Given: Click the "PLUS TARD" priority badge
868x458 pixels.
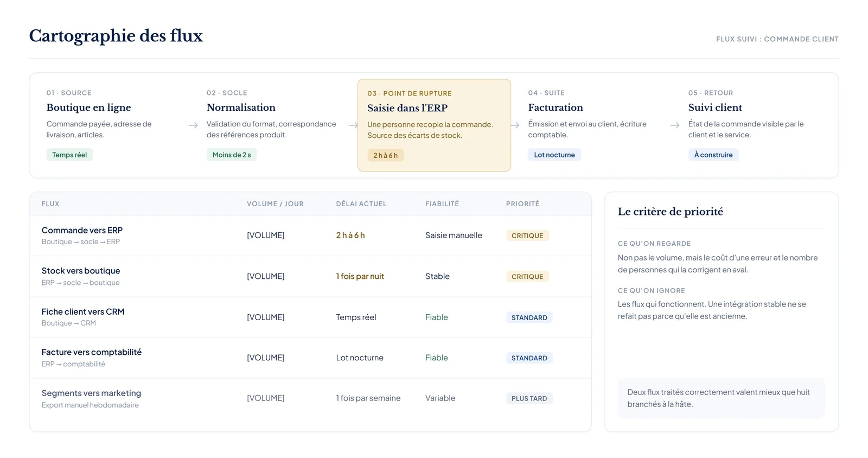Looking at the screenshot, I should pyautogui.click(x=529, y=398).
